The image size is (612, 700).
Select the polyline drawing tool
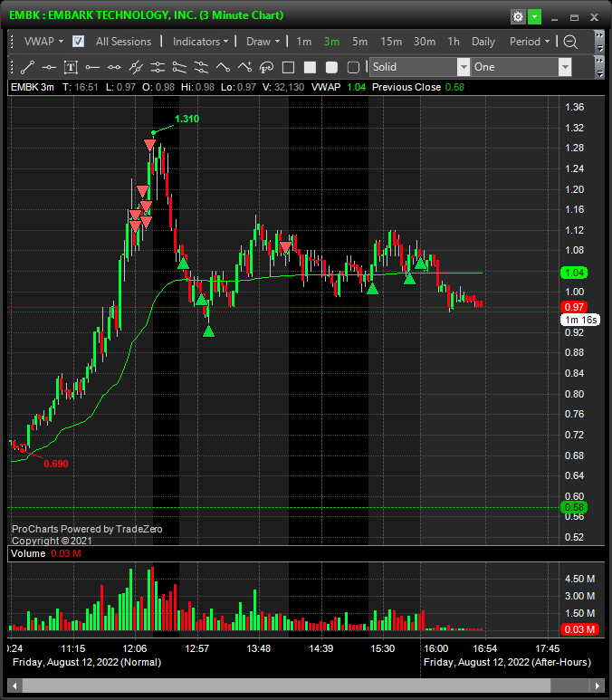(223, 67)
